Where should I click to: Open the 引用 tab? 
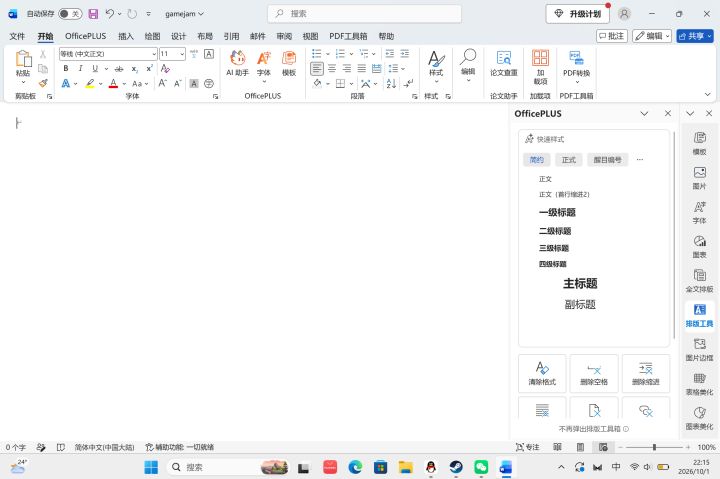(231, 36)
